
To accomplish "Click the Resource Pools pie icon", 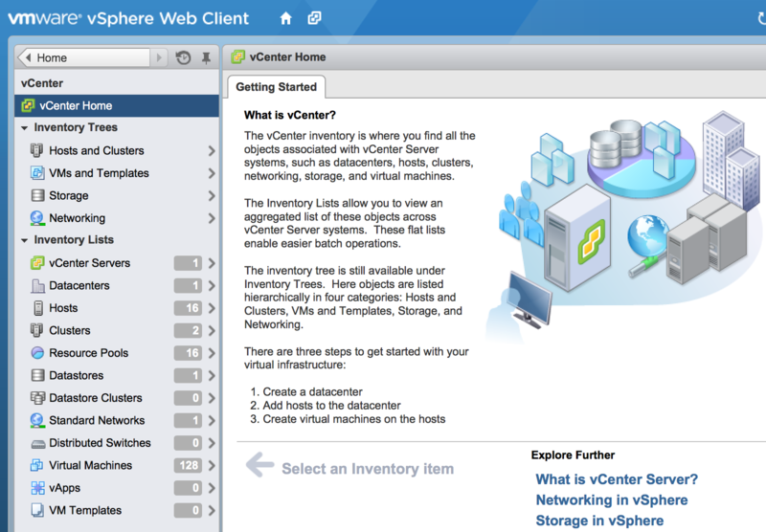I will (x=37, y=353).
